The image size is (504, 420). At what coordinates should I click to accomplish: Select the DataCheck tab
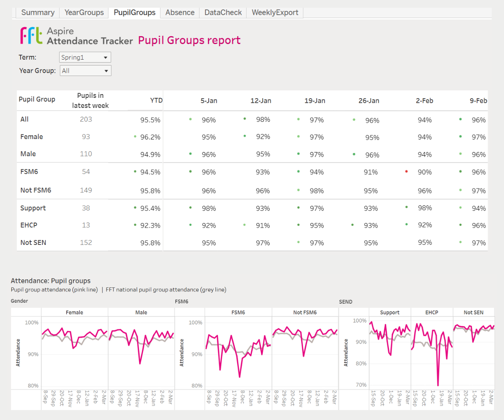point(223,13)
